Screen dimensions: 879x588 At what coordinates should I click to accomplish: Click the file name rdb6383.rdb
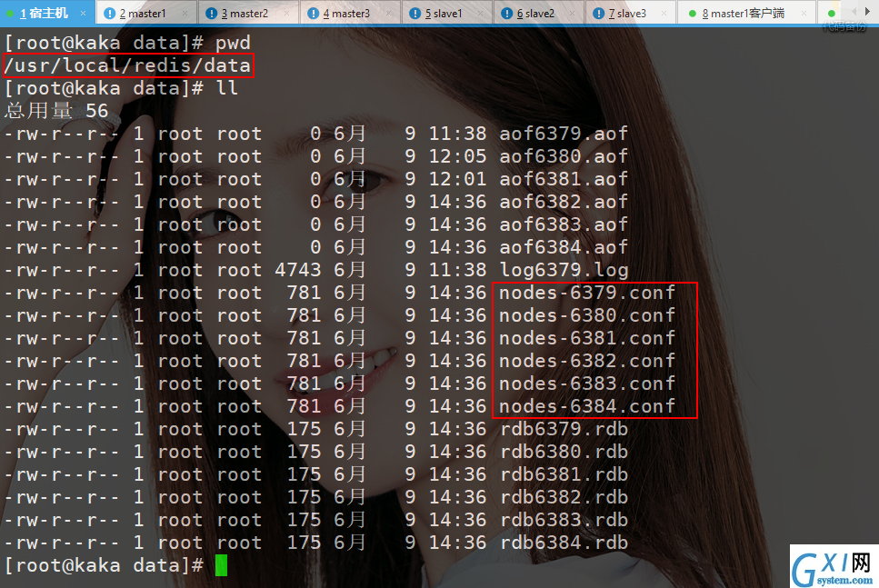tap(564, 520)
